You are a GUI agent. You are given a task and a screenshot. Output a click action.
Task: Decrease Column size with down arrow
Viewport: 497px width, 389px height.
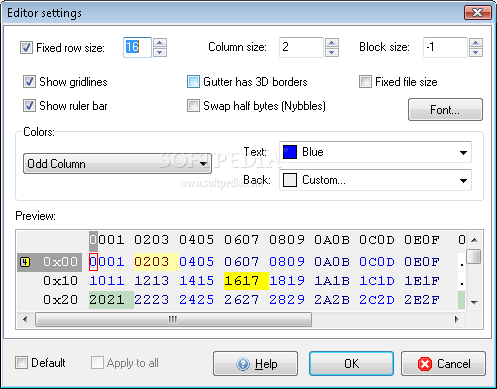(332, 52)
